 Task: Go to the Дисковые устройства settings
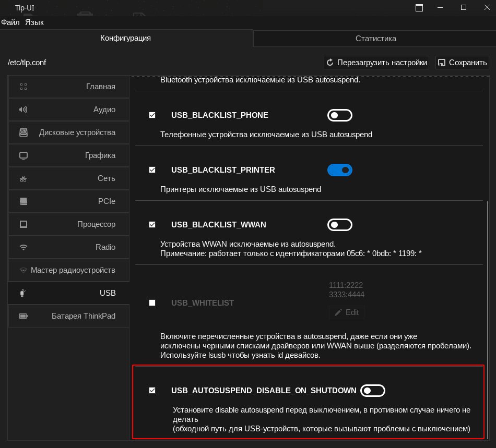68,132
